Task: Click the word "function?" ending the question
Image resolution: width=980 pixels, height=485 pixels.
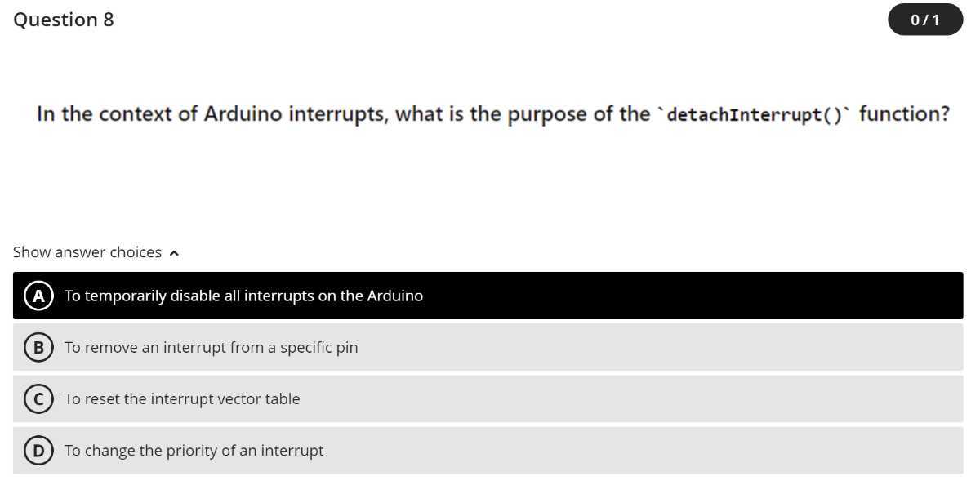Action: [904, 113]
